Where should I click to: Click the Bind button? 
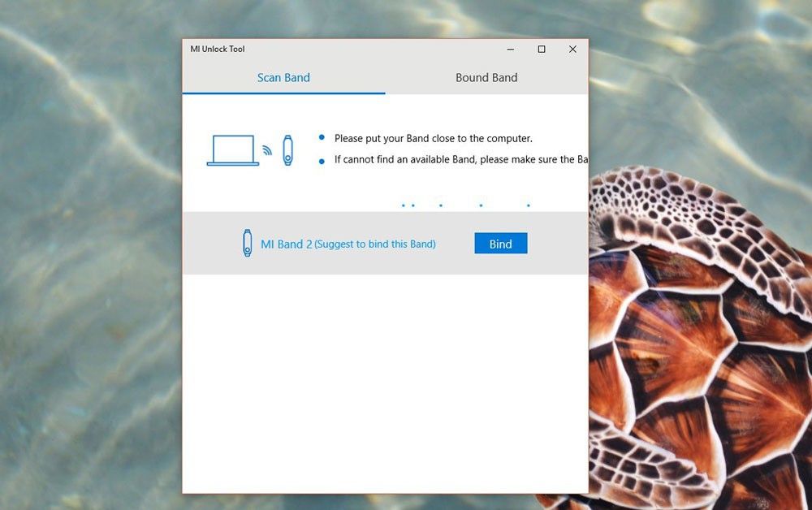(501, 244)
